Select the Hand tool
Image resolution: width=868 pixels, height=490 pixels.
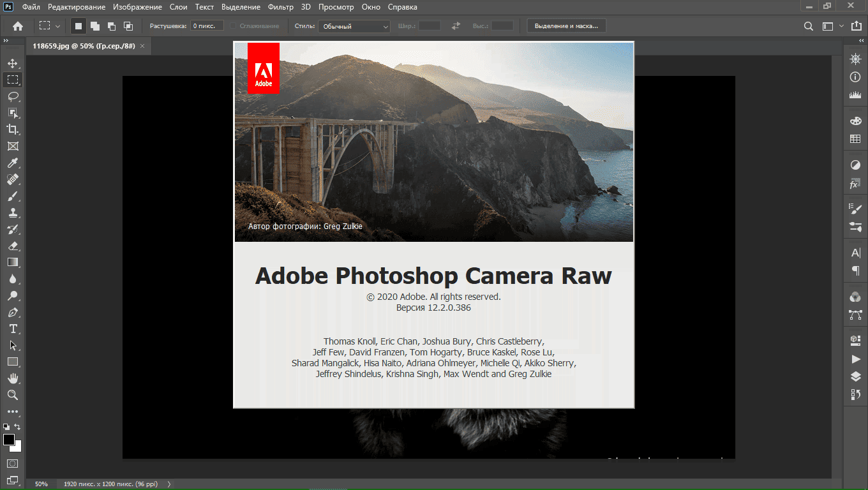12,378
